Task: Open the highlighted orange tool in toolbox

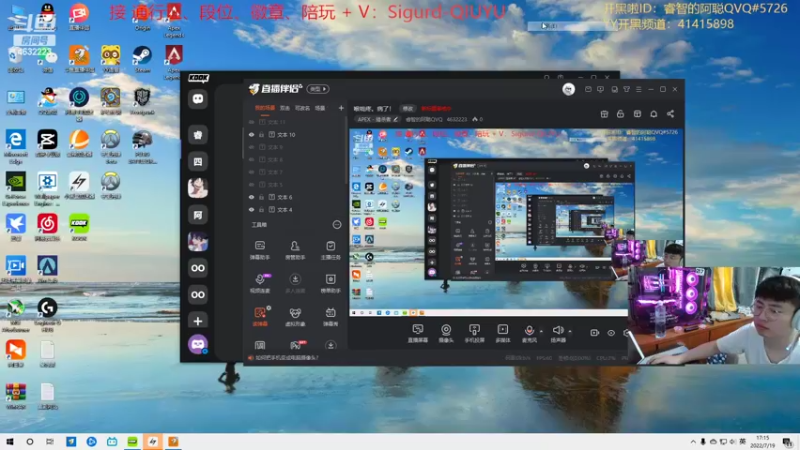Action: 260,316
